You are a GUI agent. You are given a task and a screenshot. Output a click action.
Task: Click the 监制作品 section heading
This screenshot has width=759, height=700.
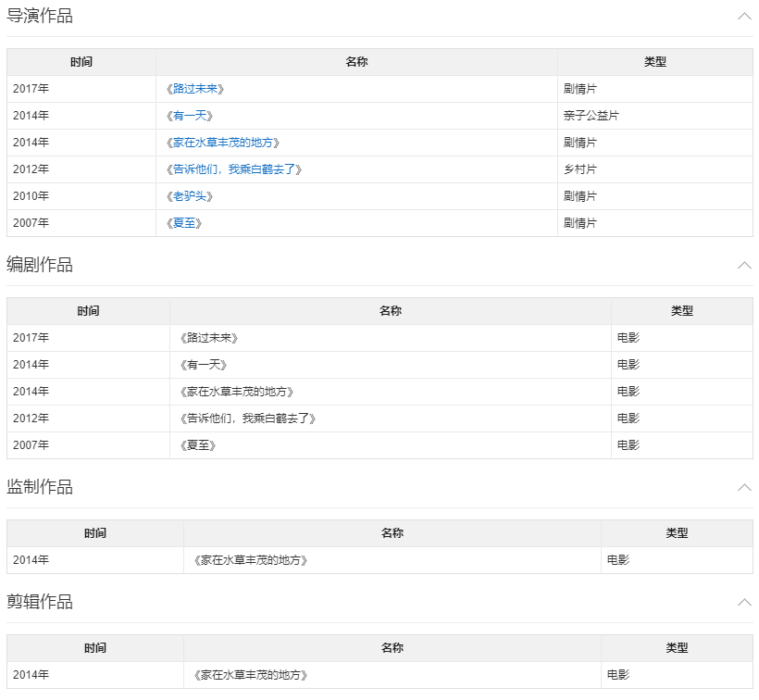point(40,486)
